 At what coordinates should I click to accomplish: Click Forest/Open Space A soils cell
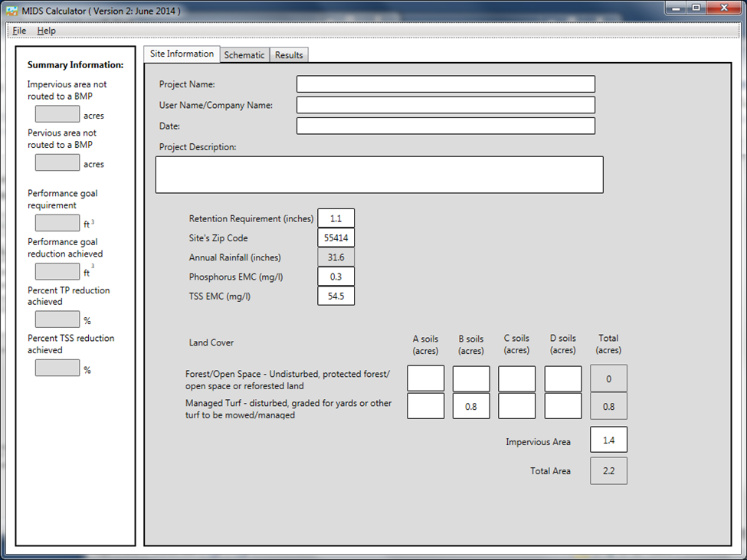[425, 378]
